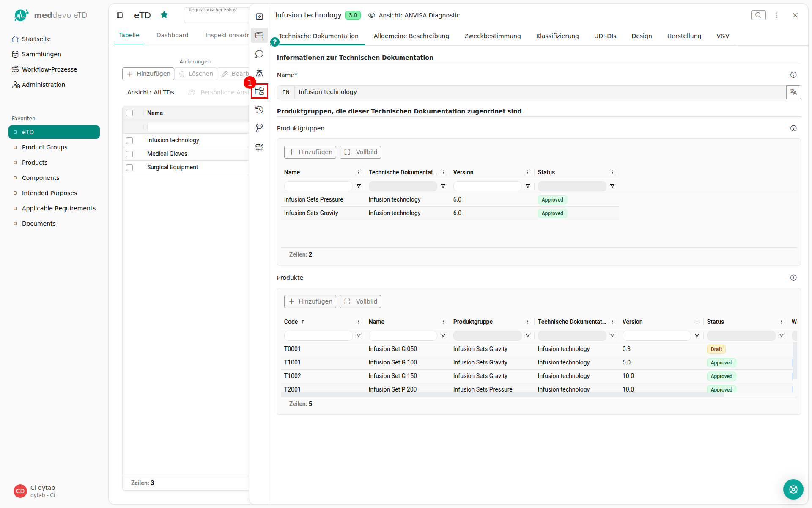Image resolution: width=812 pixels, height=508 pixels.
Task: Open the comments speech bubble icon
Action: coord(259,54)
